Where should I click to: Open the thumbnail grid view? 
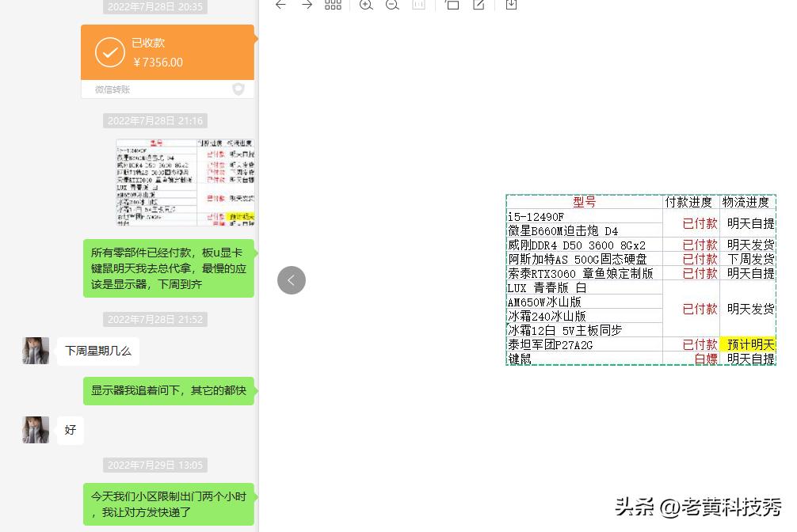point(333,6)
